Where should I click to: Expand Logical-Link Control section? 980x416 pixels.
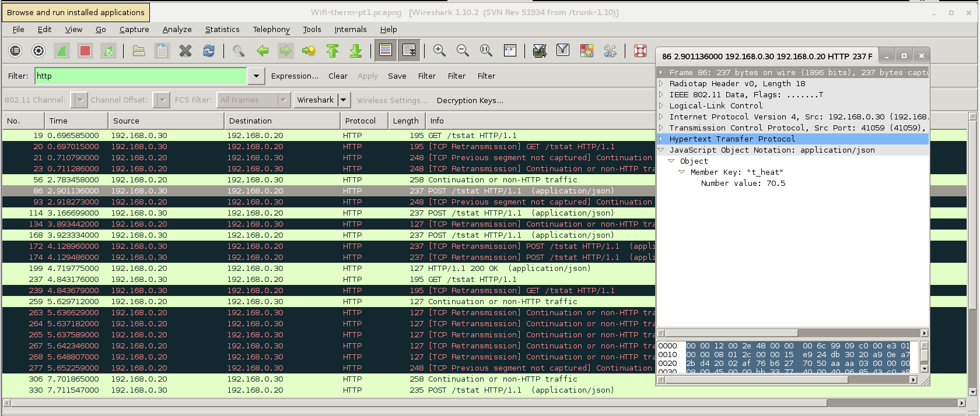click(x=661, y=105)
